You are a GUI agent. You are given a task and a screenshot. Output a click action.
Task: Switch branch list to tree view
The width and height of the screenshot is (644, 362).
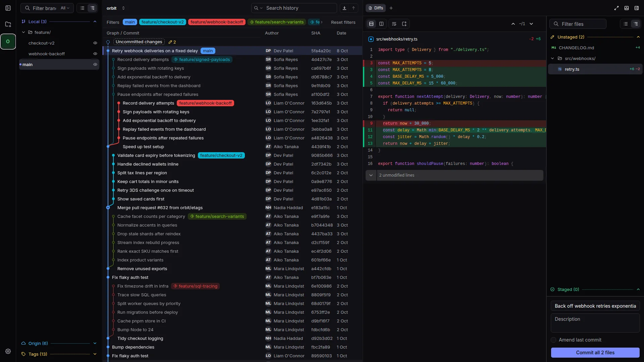(93, 8)
